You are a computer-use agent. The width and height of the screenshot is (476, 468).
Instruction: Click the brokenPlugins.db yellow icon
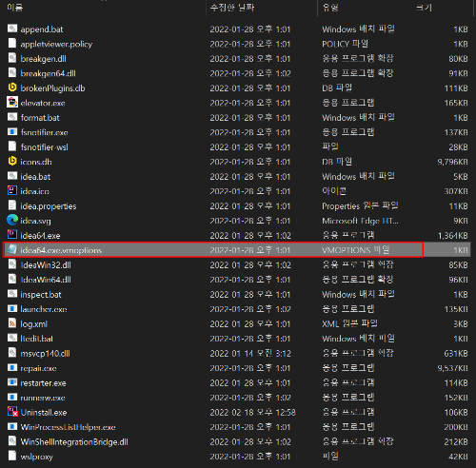coord(12,88)
